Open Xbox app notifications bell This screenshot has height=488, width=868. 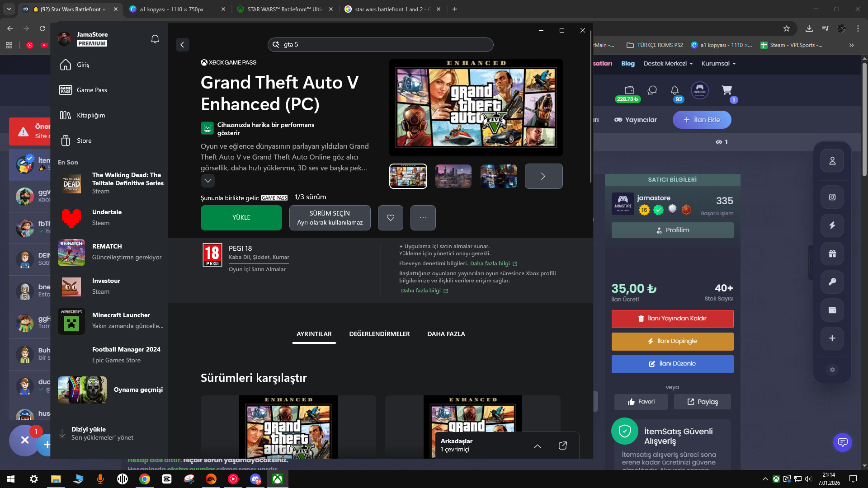pyautogui.click(x=155, y=39)
